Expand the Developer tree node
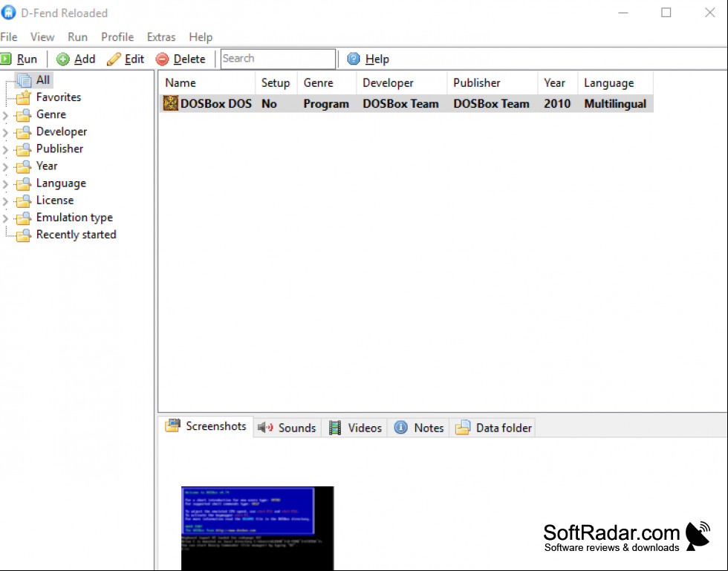728x571 pixels. (6, 132)
